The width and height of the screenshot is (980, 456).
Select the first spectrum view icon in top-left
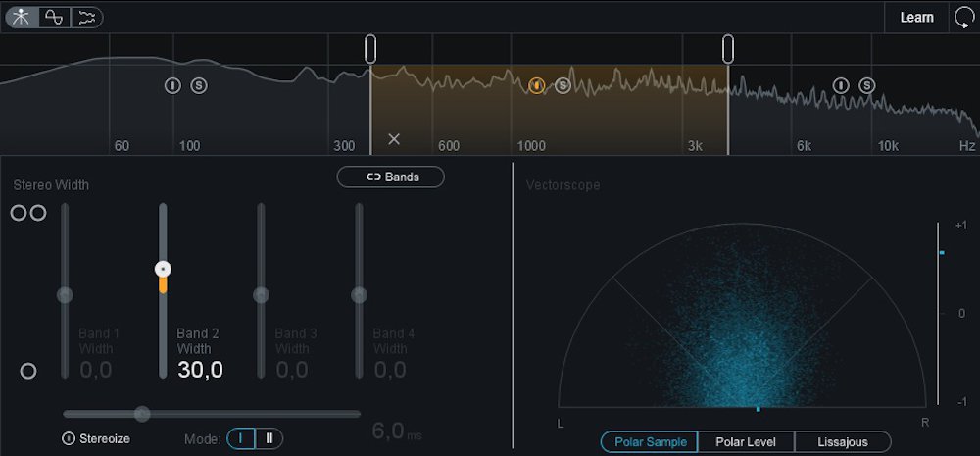click(22, 17)
